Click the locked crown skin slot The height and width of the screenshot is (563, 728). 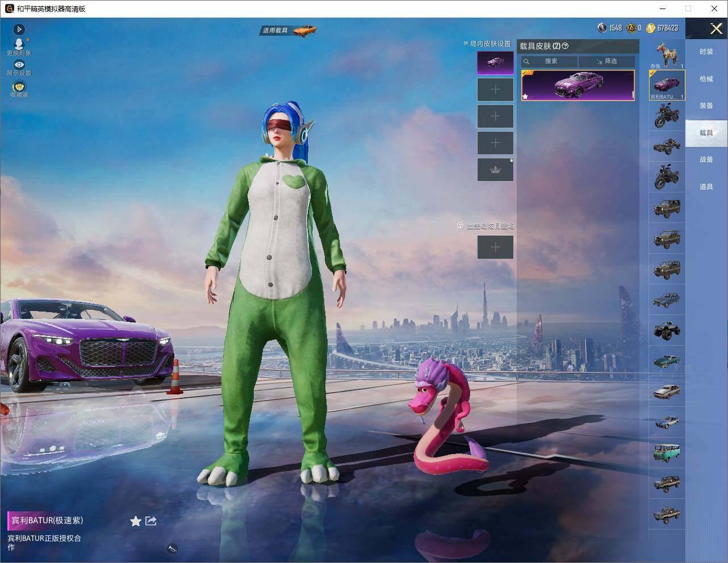(x=495, y=170)
